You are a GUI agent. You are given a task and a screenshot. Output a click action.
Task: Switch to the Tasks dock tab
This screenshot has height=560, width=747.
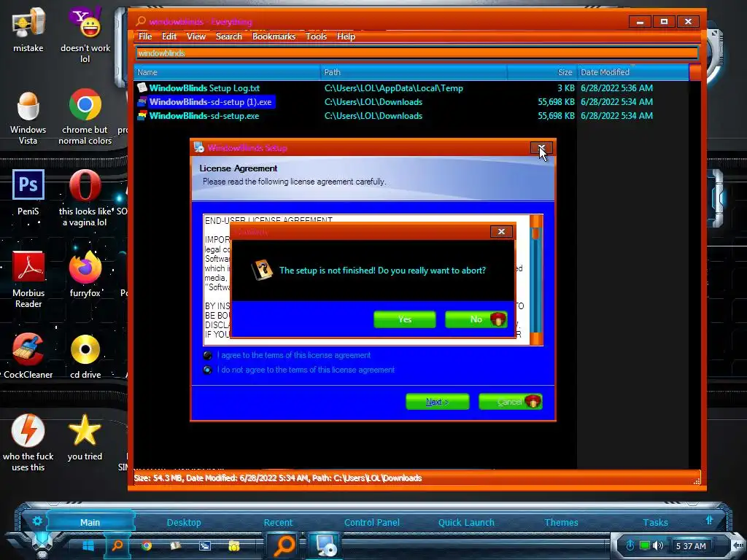tap(656, 522)
